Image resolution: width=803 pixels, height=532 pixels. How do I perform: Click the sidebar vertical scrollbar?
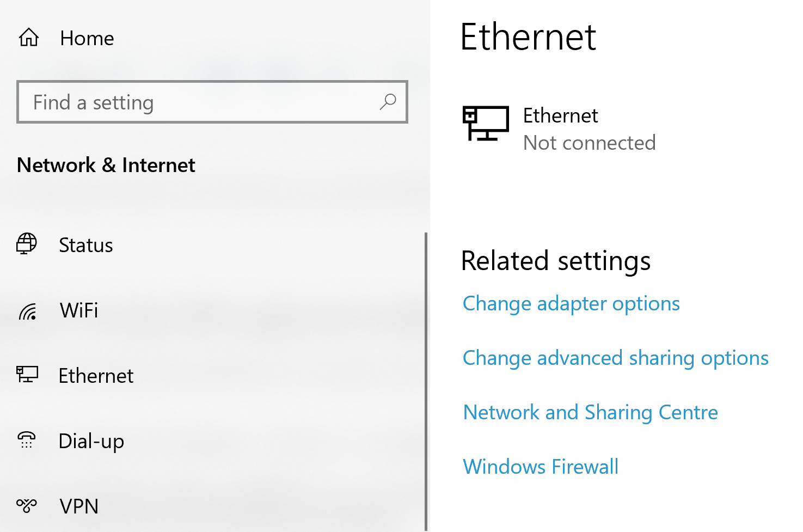pyautogui.click(x=426, y=381)
